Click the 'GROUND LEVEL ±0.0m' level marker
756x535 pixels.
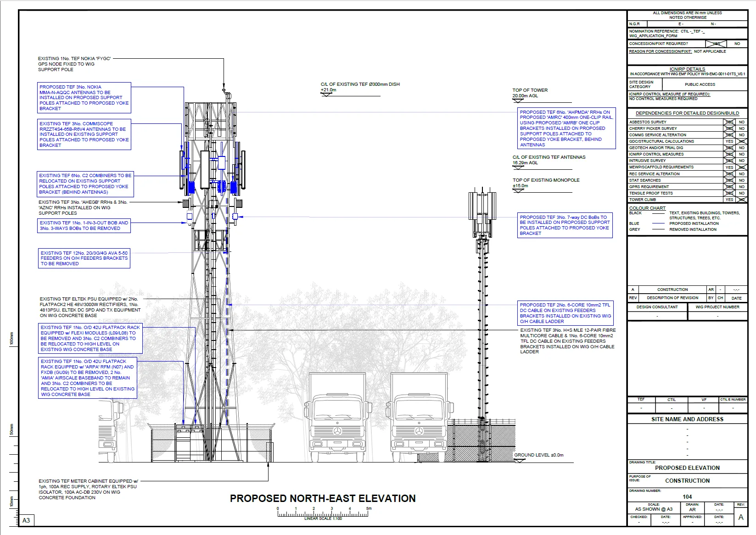tap(538, 455)
